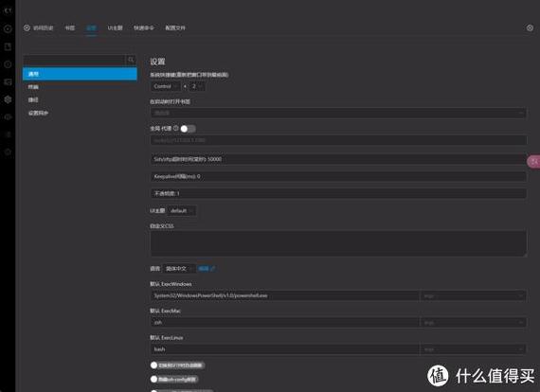Click the blue edit link beside language

pos(207,269)
